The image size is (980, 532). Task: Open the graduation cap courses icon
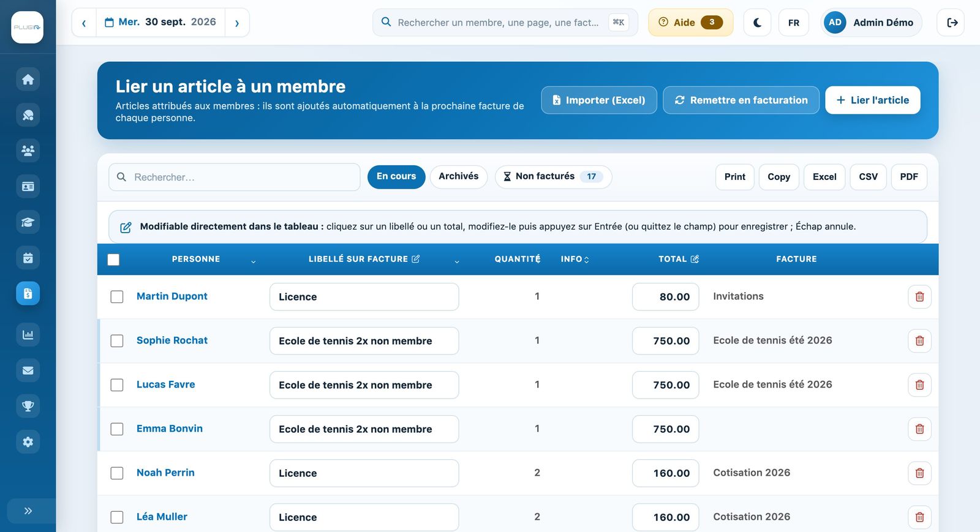coord(28,222)
